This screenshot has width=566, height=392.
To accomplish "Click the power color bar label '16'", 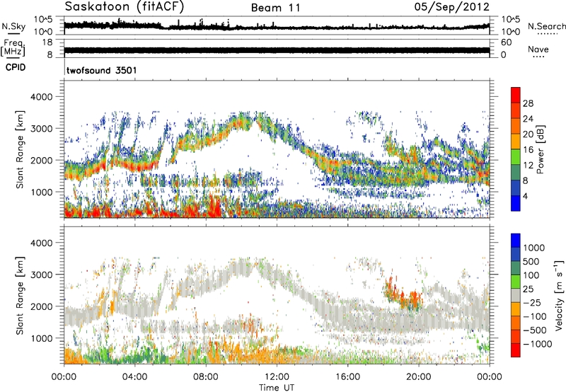I will [528, 150].
